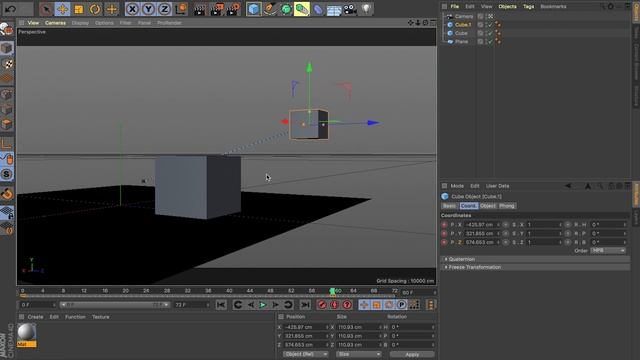The height and width of the screenshot is (360, 640).
Task: Switch to the Phong attribute tab
Action: 507,206
